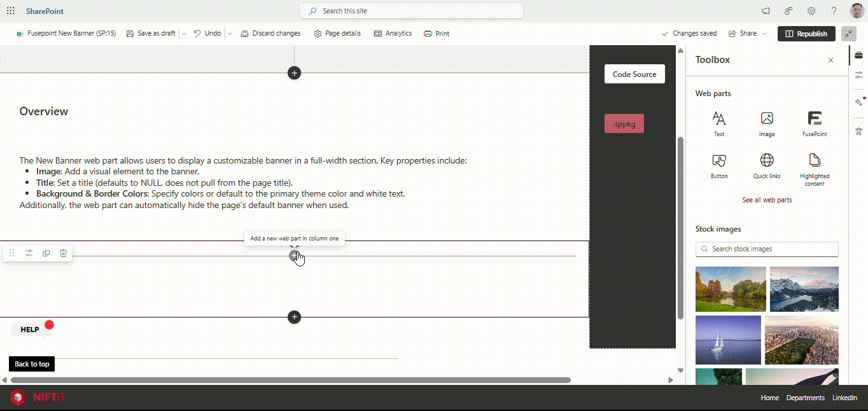
Task: Open the SharePoint settings gear
Action: (x=811, y=11)
